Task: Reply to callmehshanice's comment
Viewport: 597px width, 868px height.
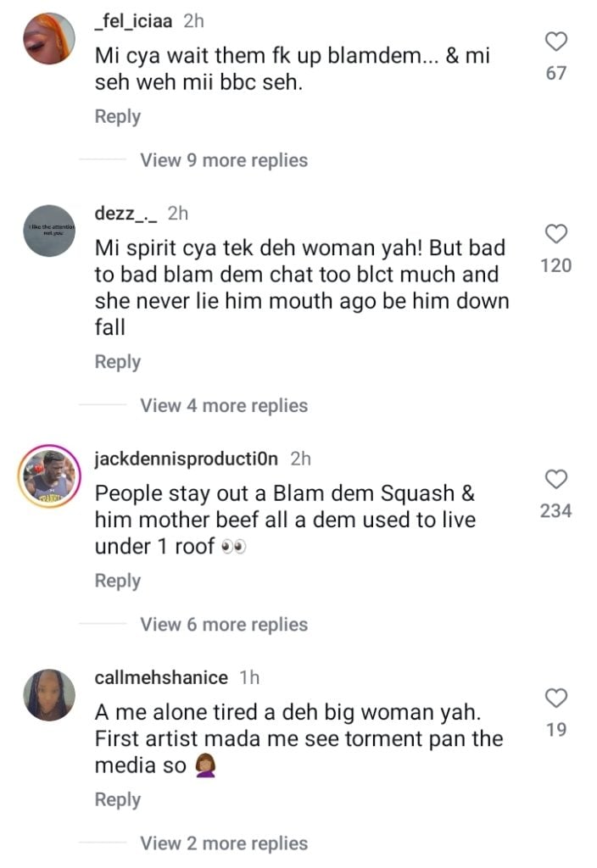Action: tap(117, 800)
